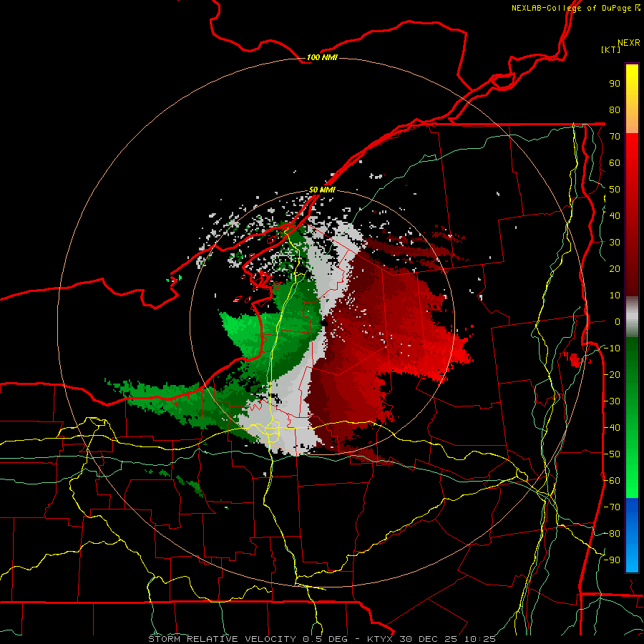Click the 50 value on the velocity scale

(x=615, y=190)
